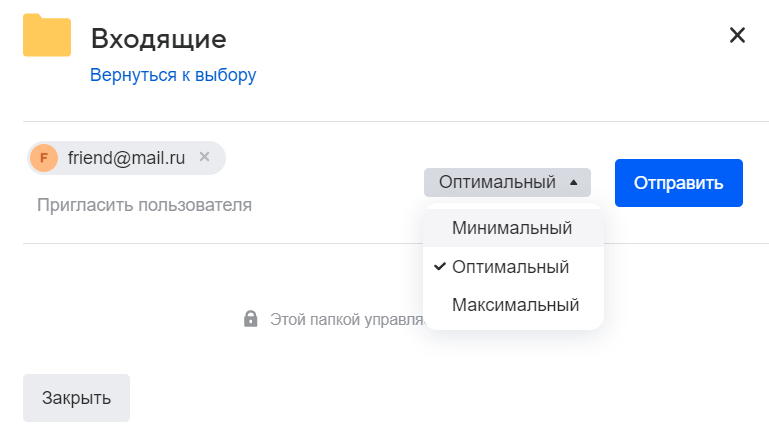Select Минимальный from the menu
This screenshot has width=769, height=433.
click(x=512, y=228)
